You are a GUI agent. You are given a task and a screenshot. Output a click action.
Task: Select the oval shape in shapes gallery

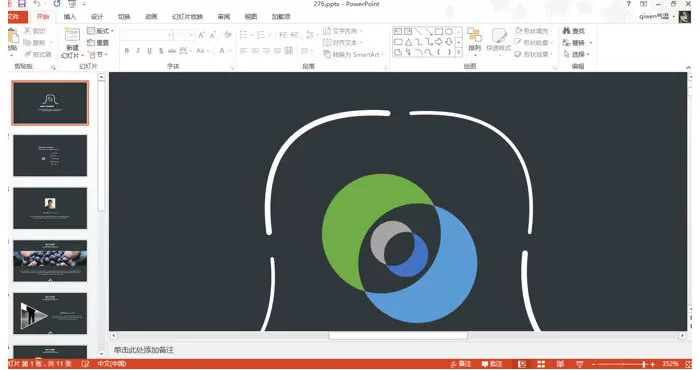point(449,32)
